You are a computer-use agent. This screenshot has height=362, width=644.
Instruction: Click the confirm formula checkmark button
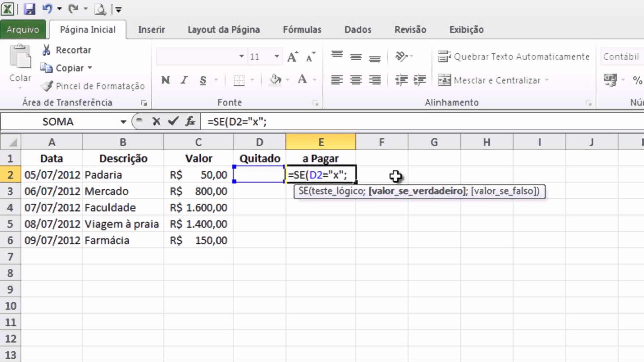(173, 122)
